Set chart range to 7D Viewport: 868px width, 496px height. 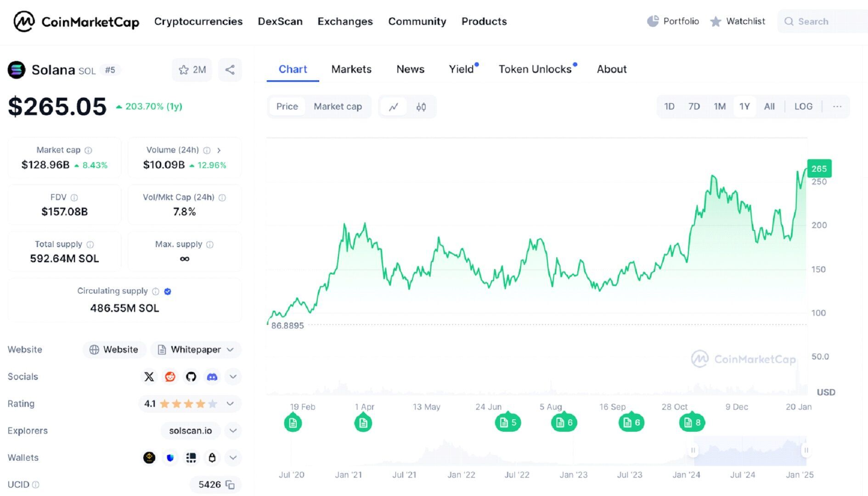click(x=694, y=107)
